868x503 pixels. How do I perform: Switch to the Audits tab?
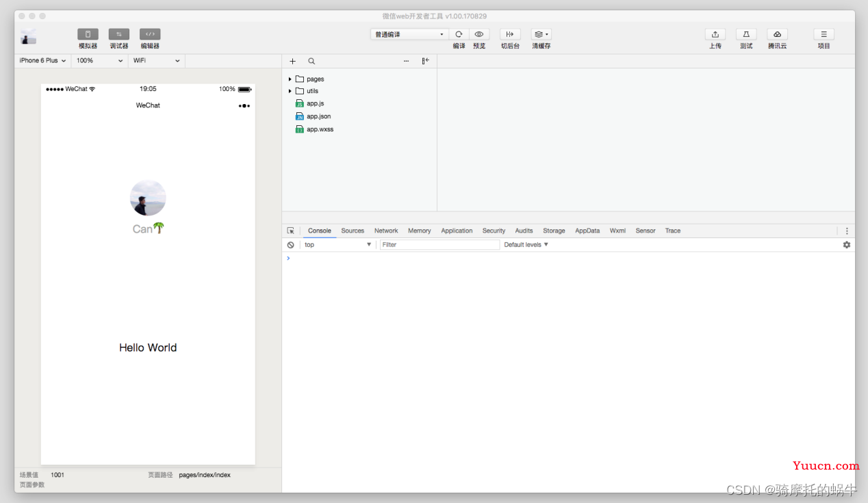pos(524,231)
